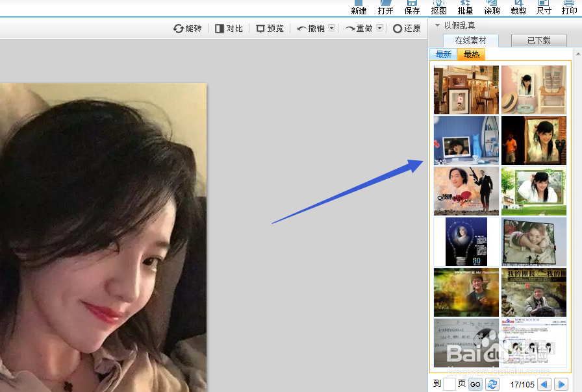The image size is (582, 392).
Task: Select the James Bond frame thumbnail
Action: click(466, 191)
